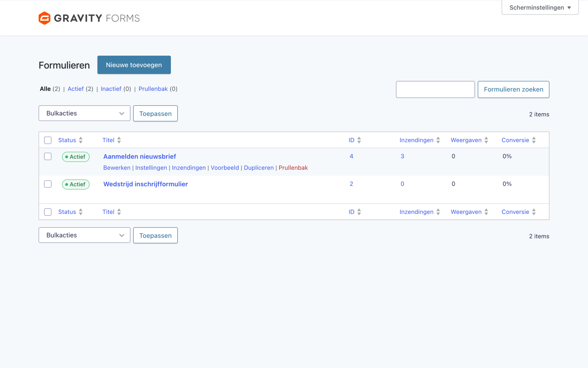Open the top Bulkacties dropdown
This screenshot has width=588, height=368.
tap(84, 113)
